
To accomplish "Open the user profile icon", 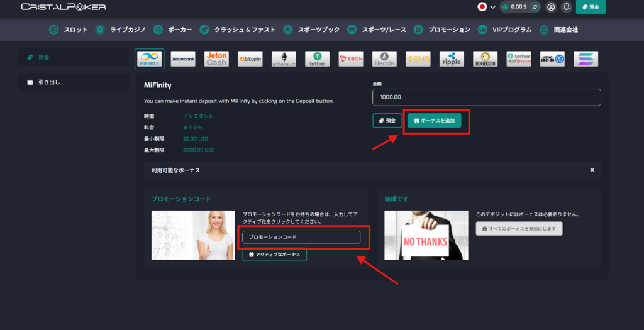I will tap(551, 7).
